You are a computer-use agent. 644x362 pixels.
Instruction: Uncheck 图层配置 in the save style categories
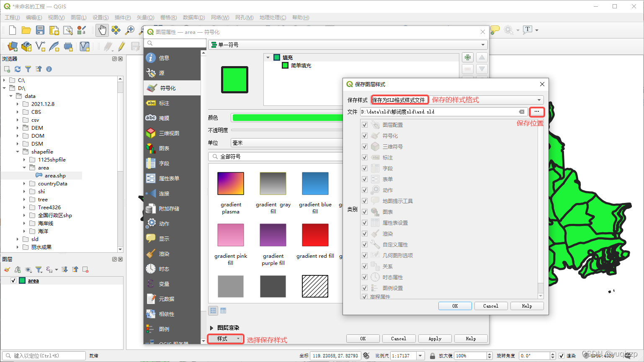tap(364, 124)
